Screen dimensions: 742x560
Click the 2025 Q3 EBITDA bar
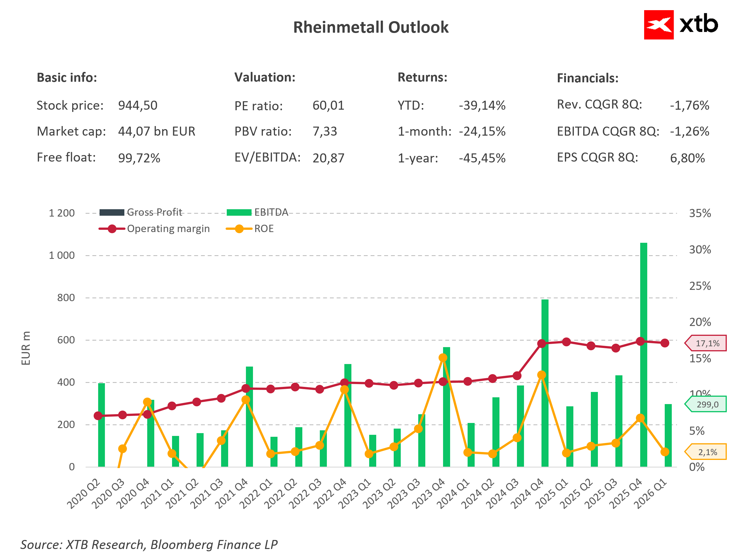point(619,421)
